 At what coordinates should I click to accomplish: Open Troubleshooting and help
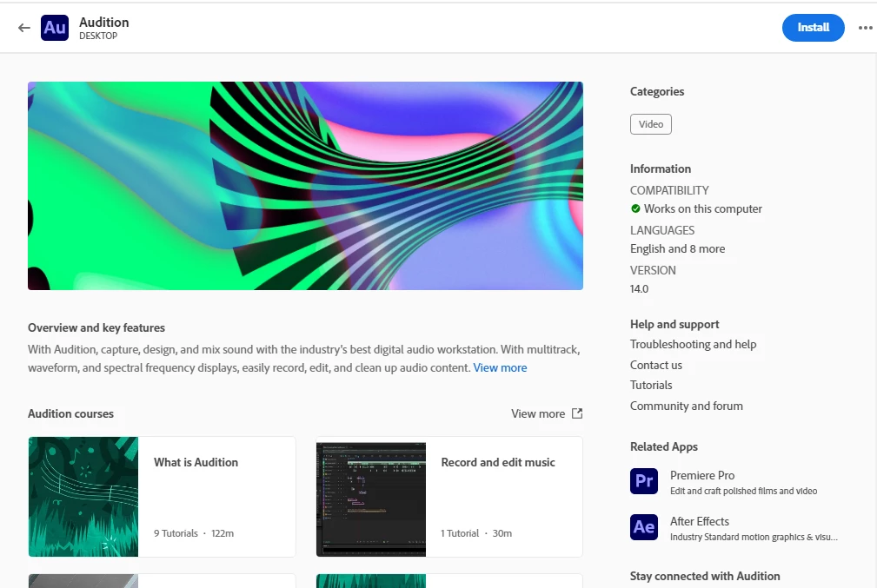click(x=693, y=344)
